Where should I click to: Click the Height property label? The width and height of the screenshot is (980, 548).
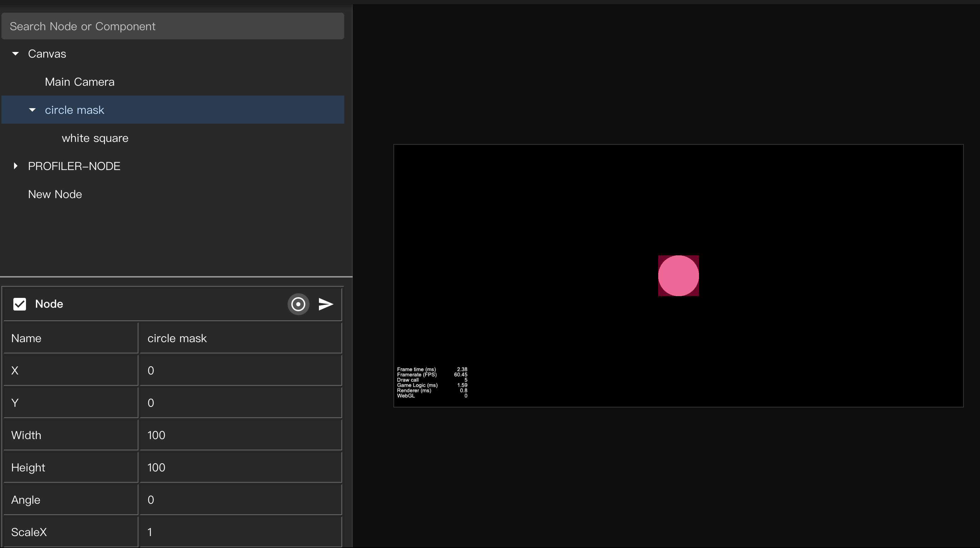pyautogui.click(x=28, y=468)
